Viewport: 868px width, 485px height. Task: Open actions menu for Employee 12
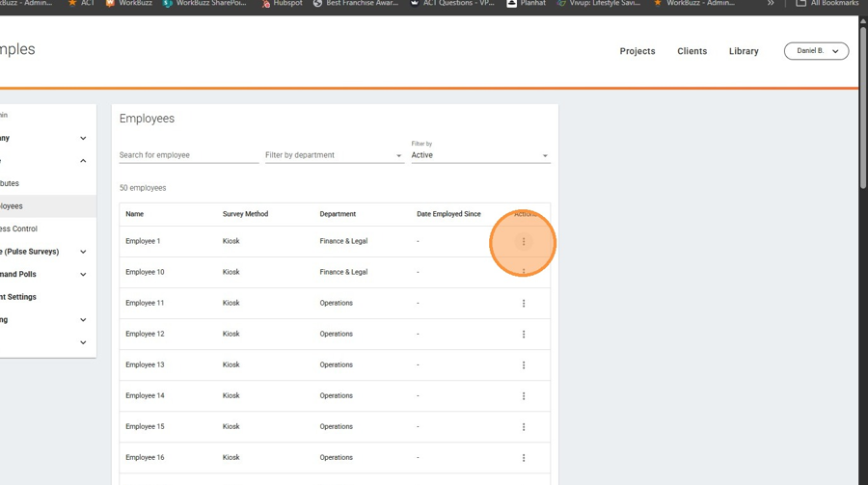(x=523, y=335)
